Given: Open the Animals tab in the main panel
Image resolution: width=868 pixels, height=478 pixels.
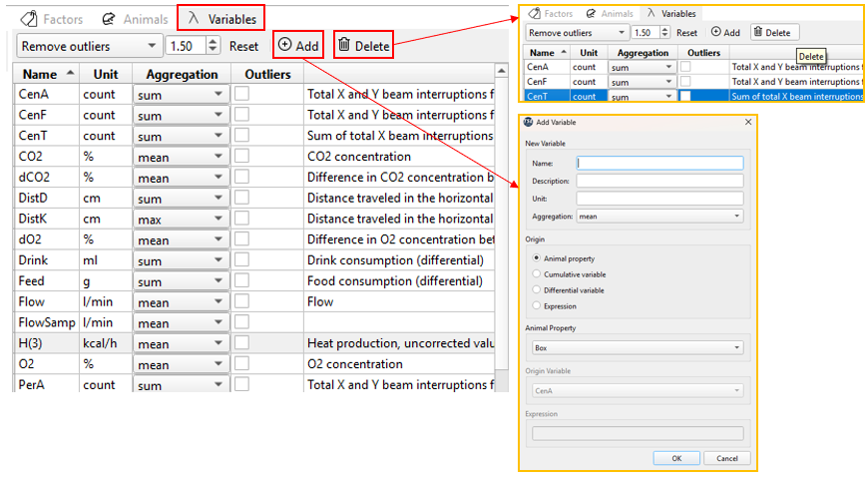Looking at the screenshot, I should coord(135,19).
